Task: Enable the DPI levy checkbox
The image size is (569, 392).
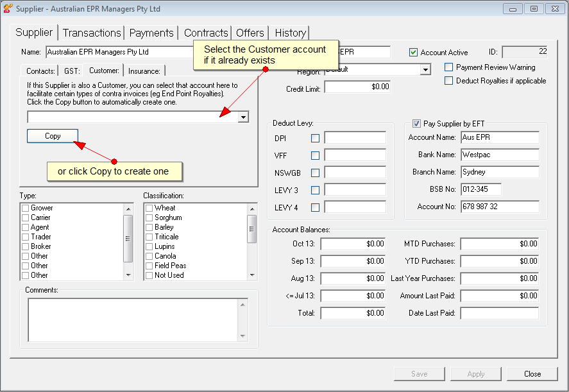Action: 315,138
